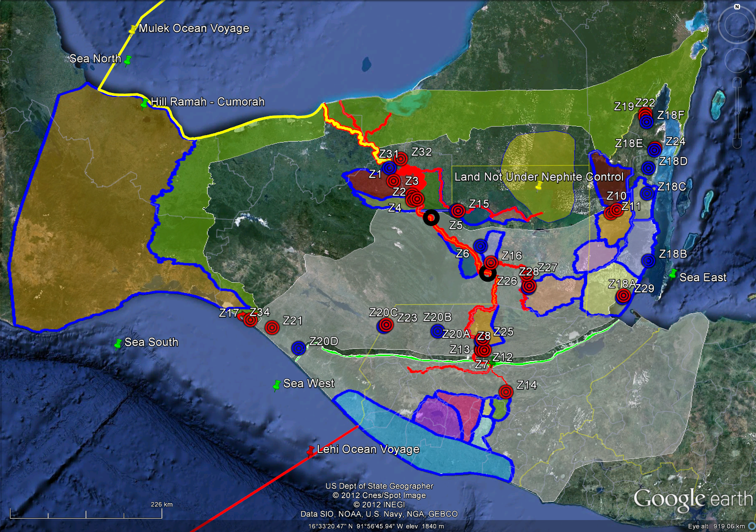Screen dimensions: 756x532
Task: Click the '© 2012 INEGI' attribution
Action: tap(379, 505)
